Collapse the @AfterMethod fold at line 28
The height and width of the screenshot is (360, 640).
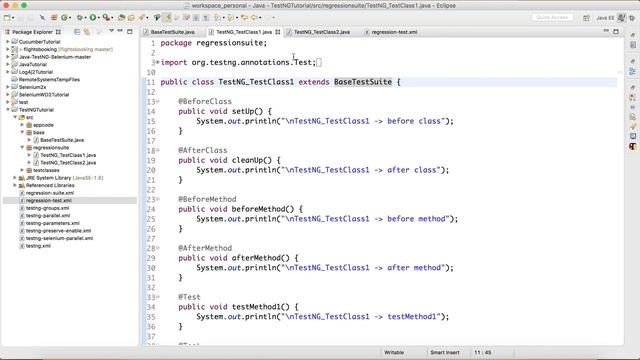[158, 248]
